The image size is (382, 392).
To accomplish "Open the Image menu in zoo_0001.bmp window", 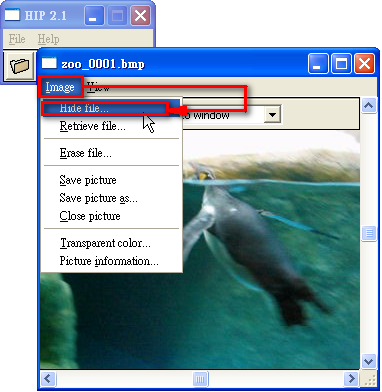I will click(60, 87).
